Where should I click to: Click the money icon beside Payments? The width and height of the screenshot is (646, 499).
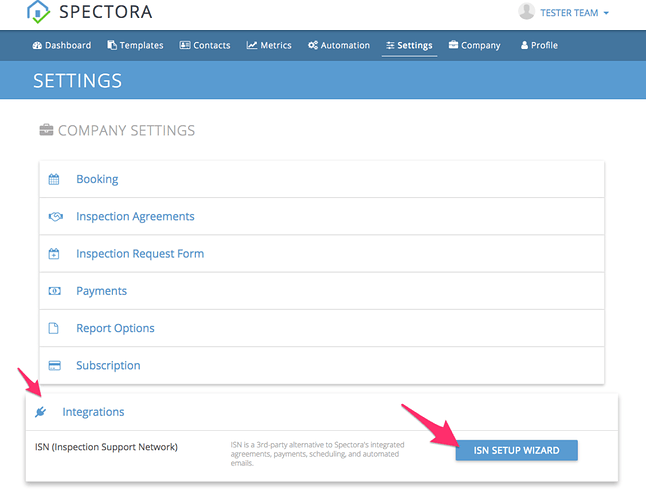[55, 291]
